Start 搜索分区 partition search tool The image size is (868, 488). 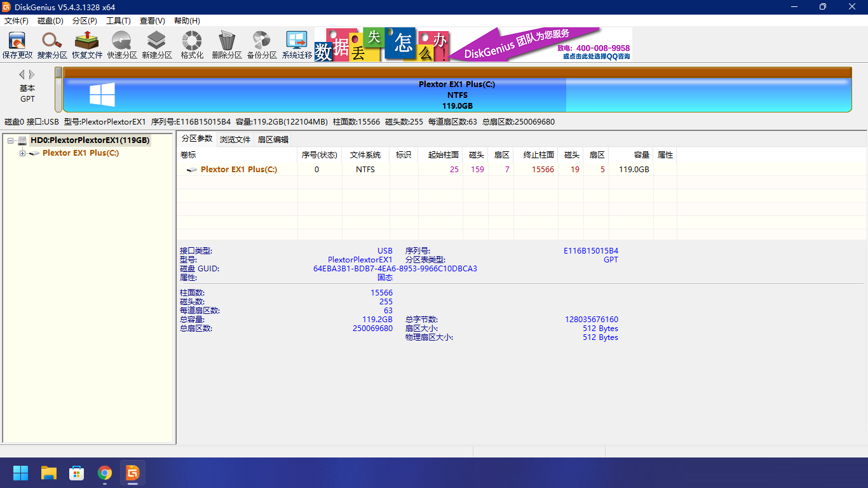point(52,44)
